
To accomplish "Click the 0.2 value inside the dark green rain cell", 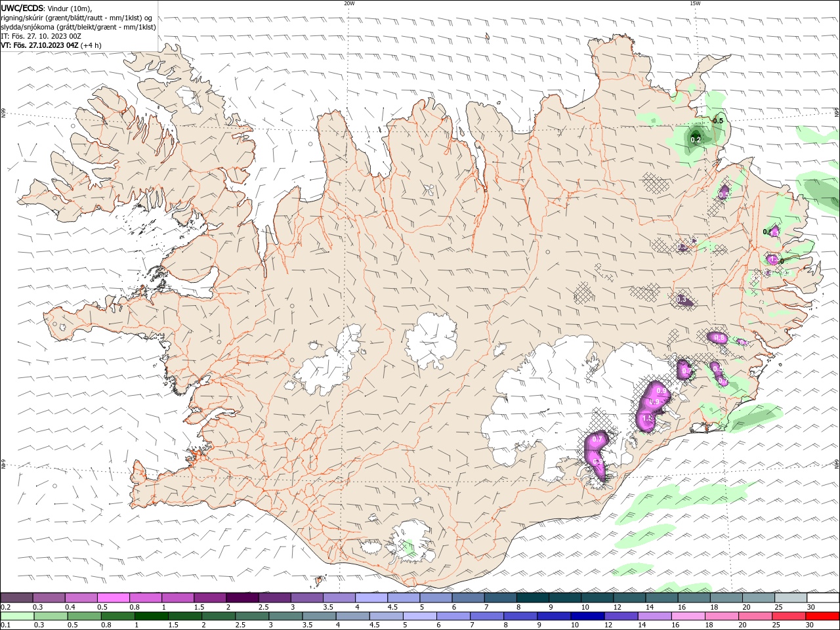I will coord(696,140).
